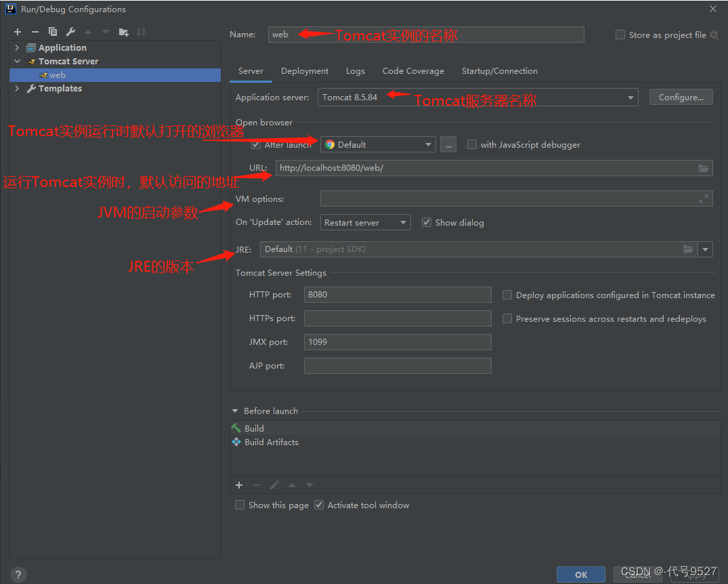This screenshot has width=728, height=584.
Task: Click the JMX port field showing 1099
Action: click(x=398, y=342)
